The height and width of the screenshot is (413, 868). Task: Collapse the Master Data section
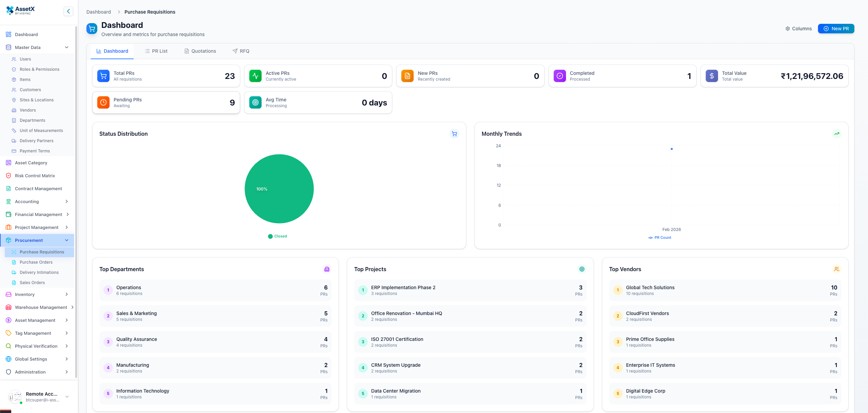[x=66, y=47]
